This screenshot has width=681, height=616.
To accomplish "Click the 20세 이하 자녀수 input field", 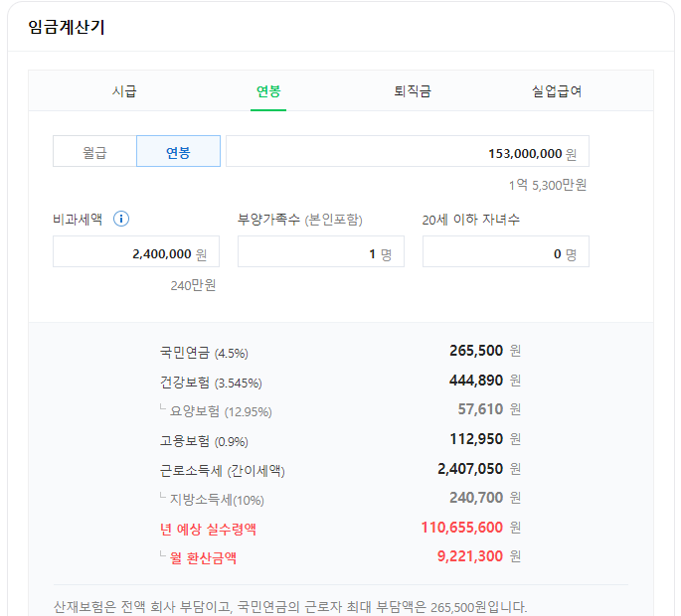I will [506, 251].
